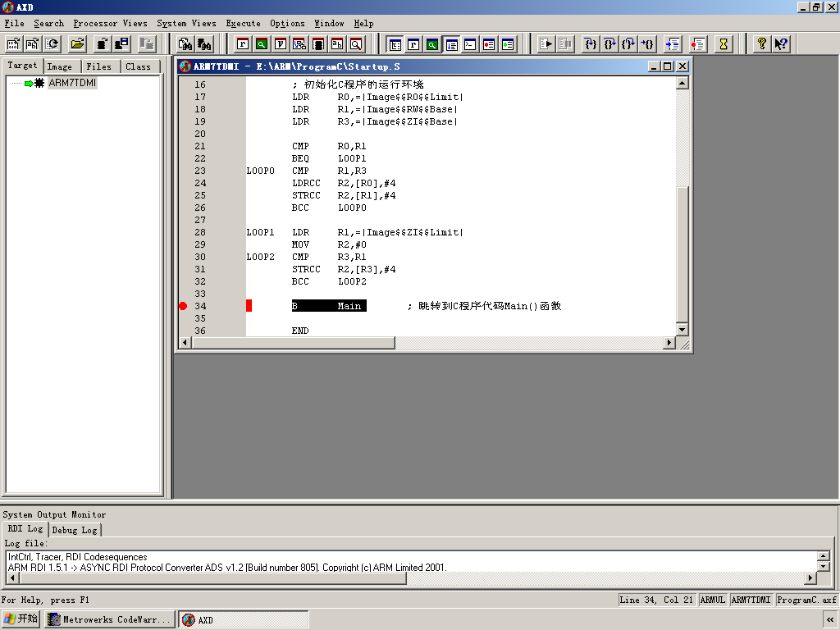
Task: Click the Go (run) execution icon
Action: point(546,44)
